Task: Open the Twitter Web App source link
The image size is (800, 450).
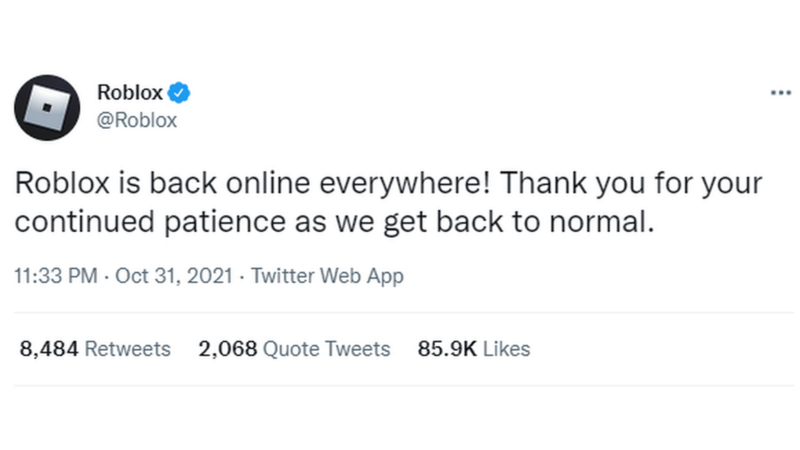Action: [327, 276]
